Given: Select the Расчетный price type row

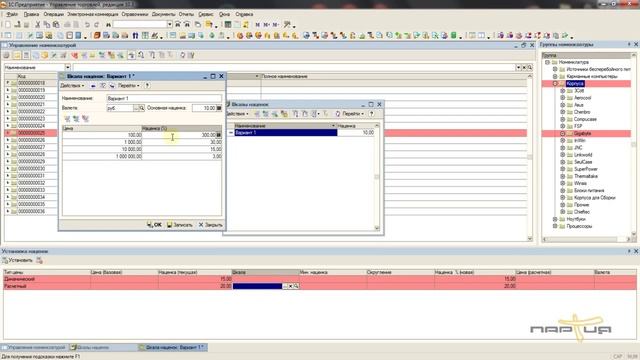Looking at the screenshot, I should coord(320,286).
